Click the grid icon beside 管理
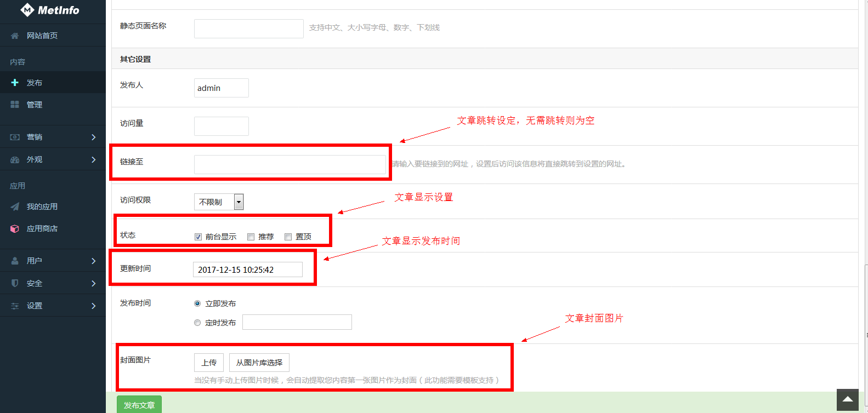Screen dimensions: 868x413 tap(15, 105)
